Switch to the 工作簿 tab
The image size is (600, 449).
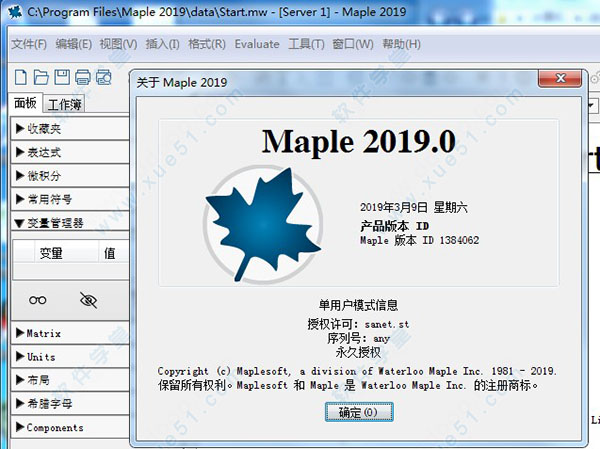click(64, 104)
